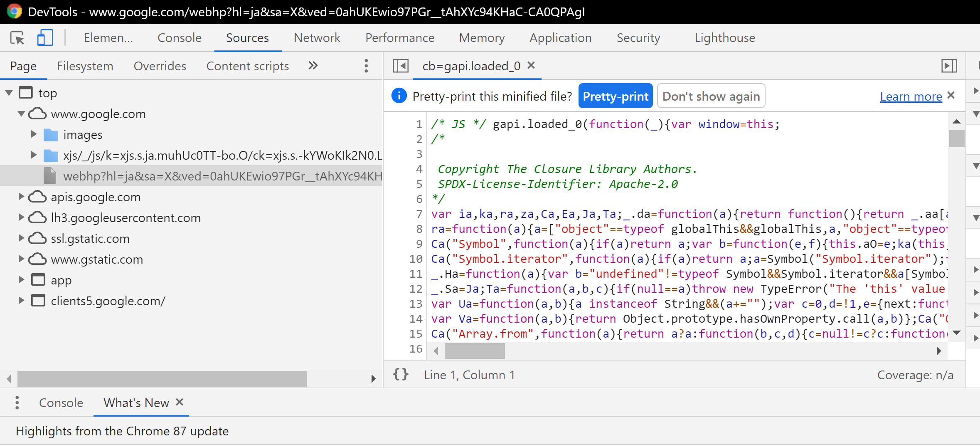Toggle the device toolbar icon

click(45, 38)
